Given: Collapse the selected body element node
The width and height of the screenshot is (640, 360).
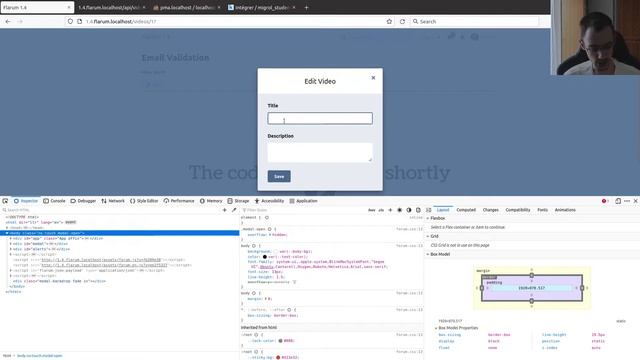Looking at the screenshot, I should coord(7,233).
